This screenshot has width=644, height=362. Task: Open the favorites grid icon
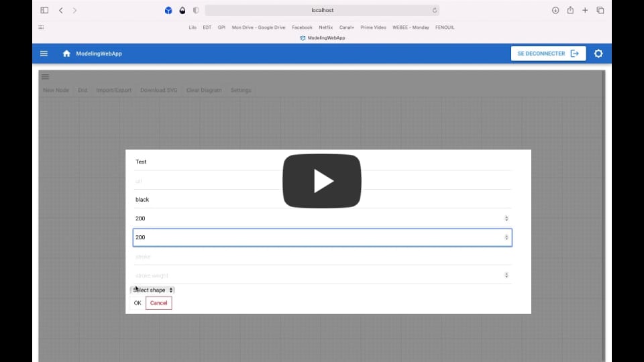(41, 27)
